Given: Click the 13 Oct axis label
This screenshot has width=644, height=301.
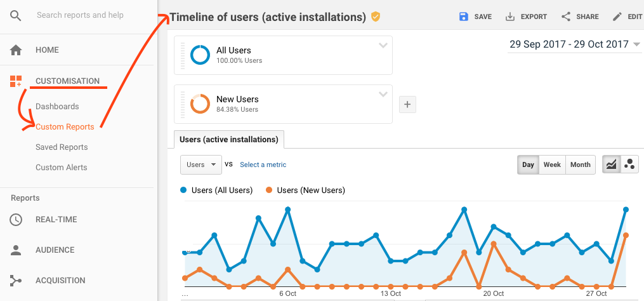Looking at the screenshot, I should (x=391, y=293).
